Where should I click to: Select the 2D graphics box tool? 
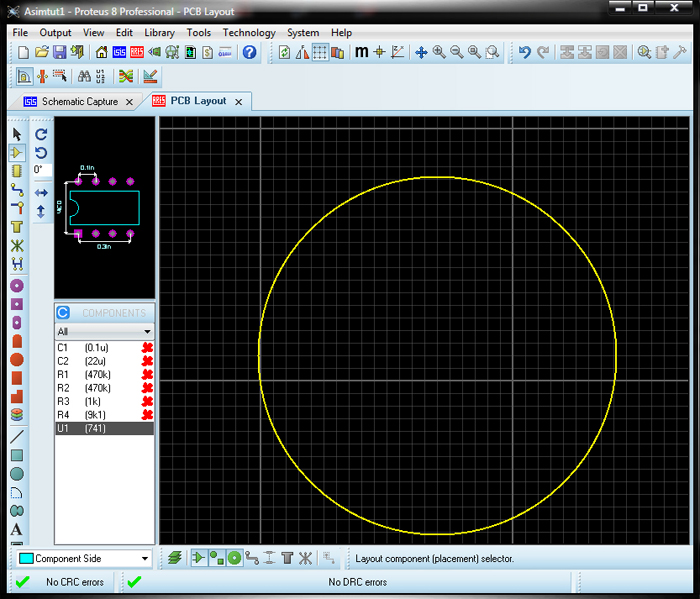(17, 455)
